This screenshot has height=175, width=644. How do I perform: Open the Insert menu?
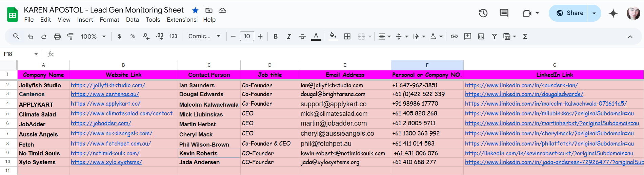[x=85, y=20]
